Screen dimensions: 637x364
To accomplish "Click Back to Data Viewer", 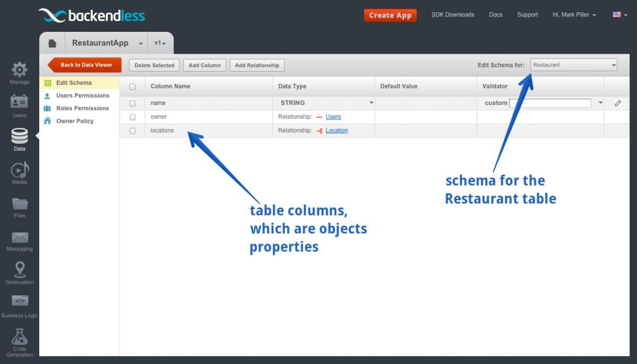I will click(85, 65).
